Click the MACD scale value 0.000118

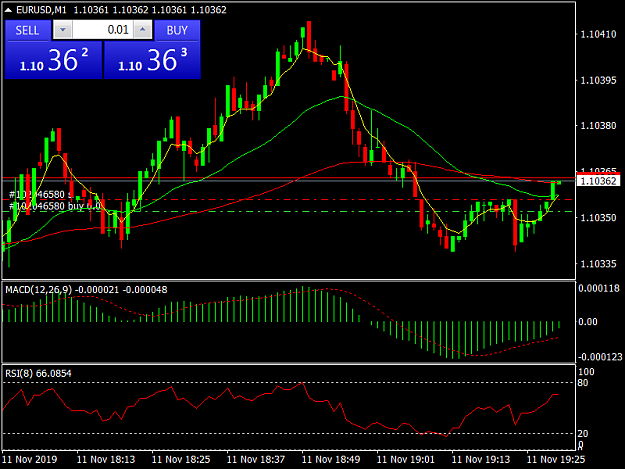click(599, 288)
